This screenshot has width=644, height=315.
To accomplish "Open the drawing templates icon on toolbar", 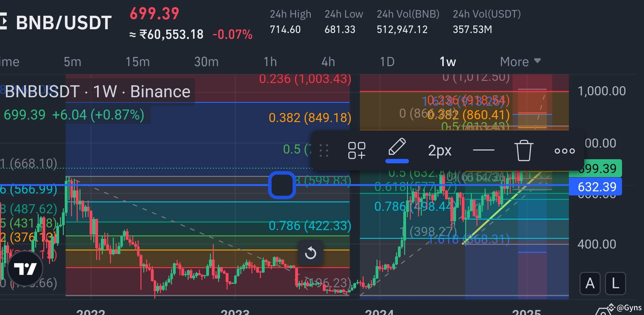I will (357, 151).
